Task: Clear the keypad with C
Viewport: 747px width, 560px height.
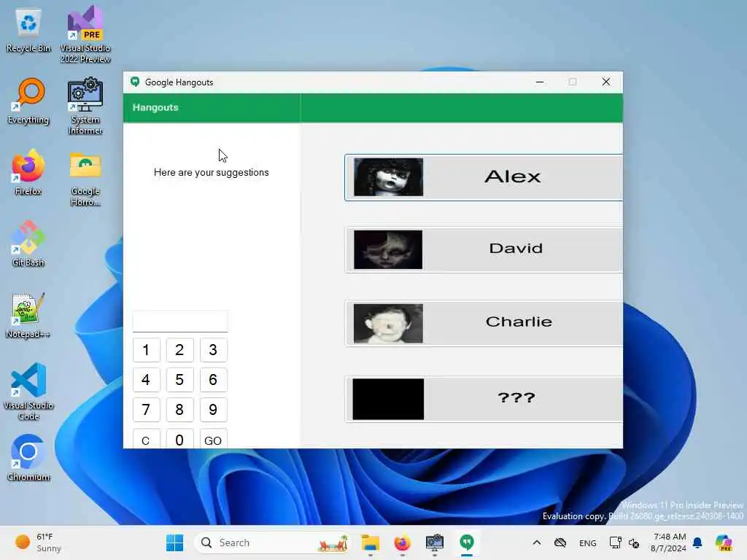Action: [146, 439]
